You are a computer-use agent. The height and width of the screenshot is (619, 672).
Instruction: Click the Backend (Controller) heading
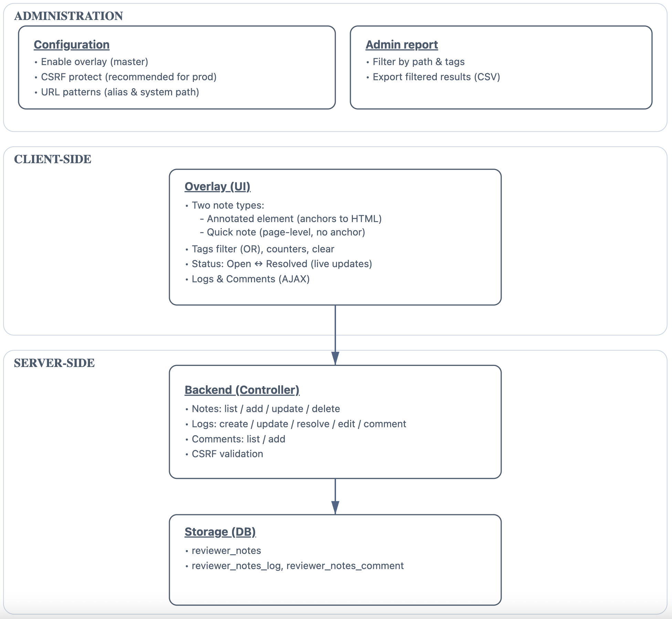coord(242,390)
